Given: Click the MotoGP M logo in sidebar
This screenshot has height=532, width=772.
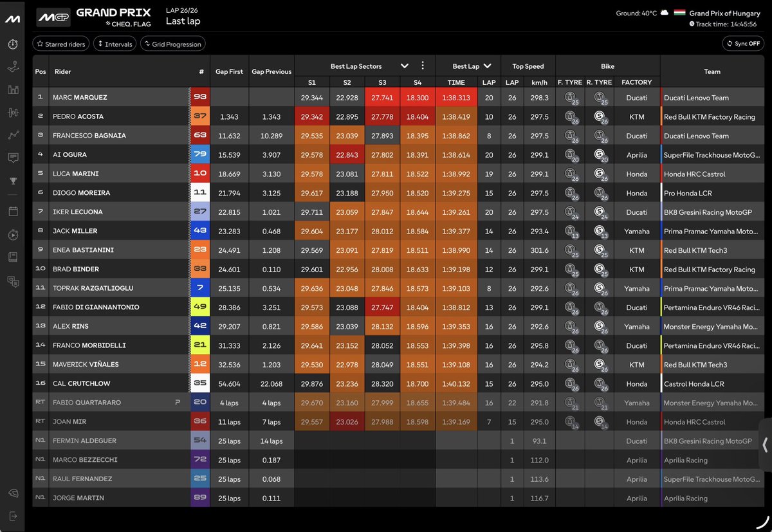Looking at the screenshot, I should [12, 19].
